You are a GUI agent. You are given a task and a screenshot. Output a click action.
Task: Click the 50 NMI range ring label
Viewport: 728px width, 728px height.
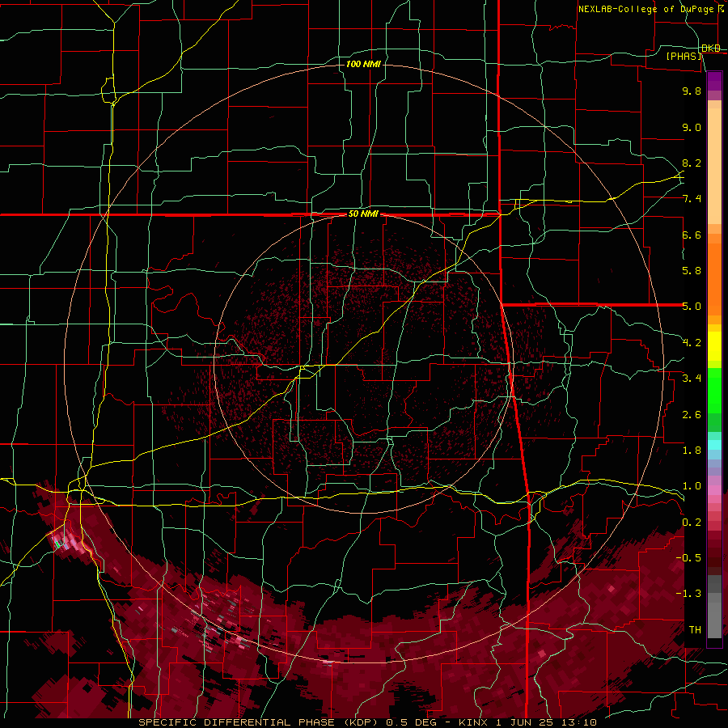[x=363, y=214]
